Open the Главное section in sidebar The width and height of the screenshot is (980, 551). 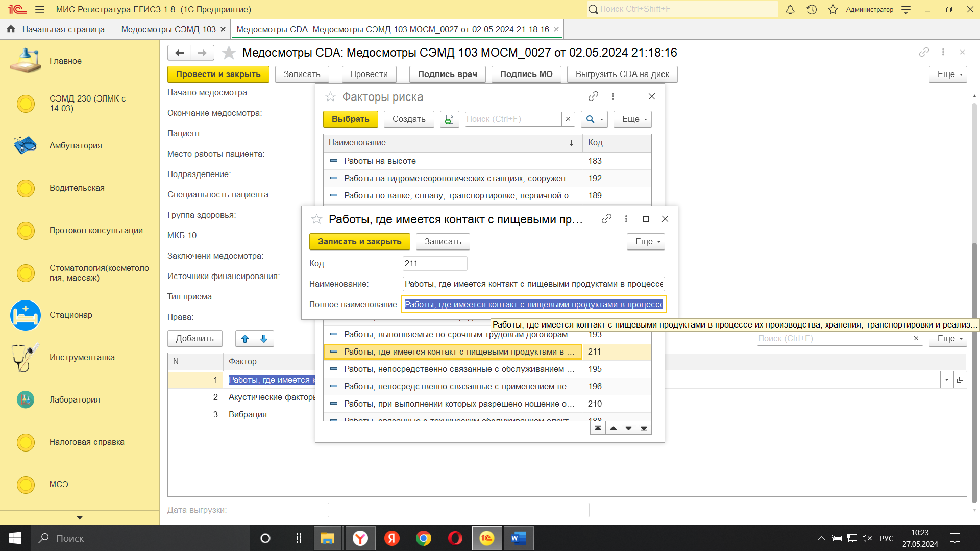coord(65,61)
